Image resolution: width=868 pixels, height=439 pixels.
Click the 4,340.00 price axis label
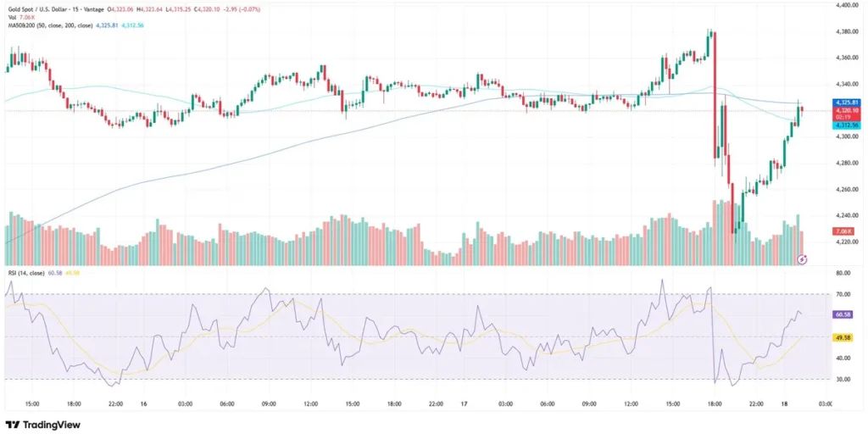coord(847,84)
